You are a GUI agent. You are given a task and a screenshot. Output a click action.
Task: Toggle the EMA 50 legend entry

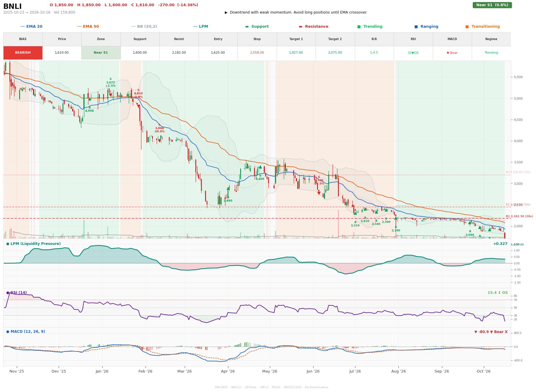tap(88, 27)
